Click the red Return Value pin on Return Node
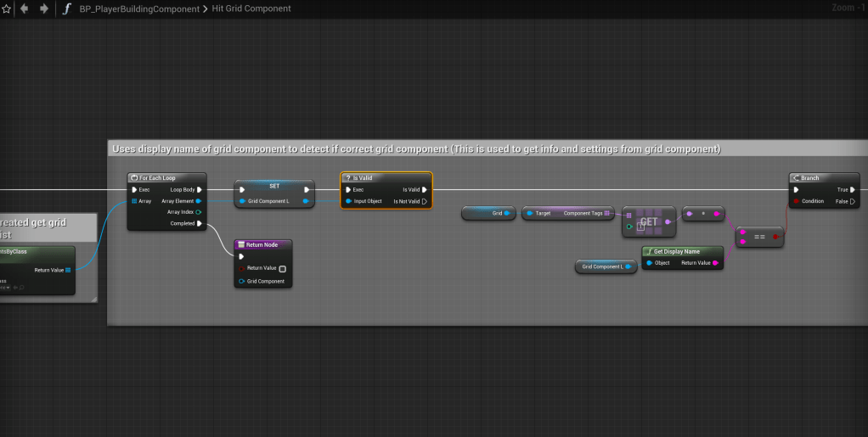The image size is (868, 437). coord(241,269)
